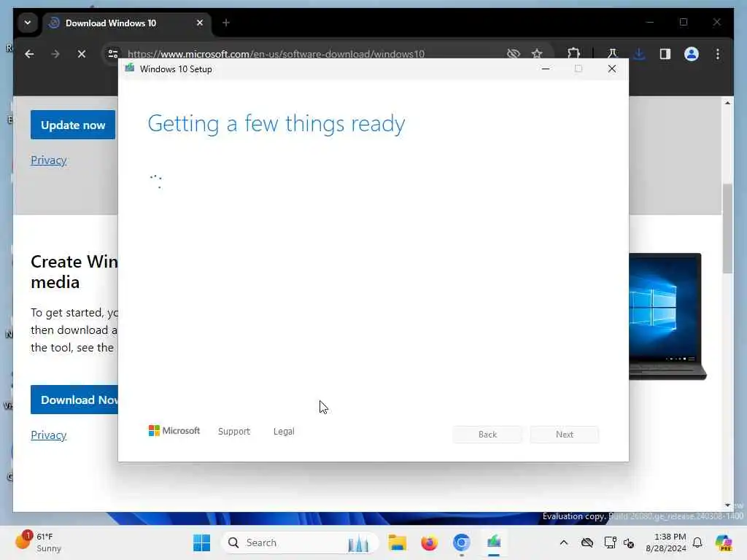Click the Next button in Setup
The image size is (747, 560).
point(565,435)
